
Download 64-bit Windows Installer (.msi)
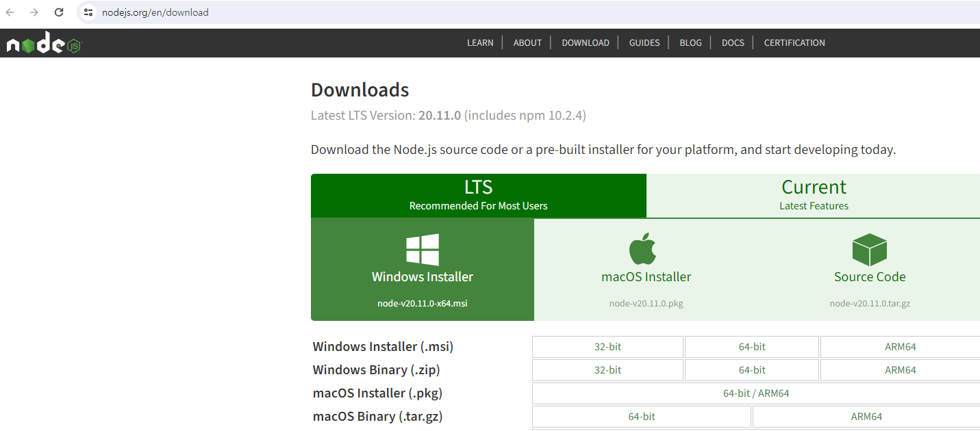pyautogui.click(x=752, y=347)
